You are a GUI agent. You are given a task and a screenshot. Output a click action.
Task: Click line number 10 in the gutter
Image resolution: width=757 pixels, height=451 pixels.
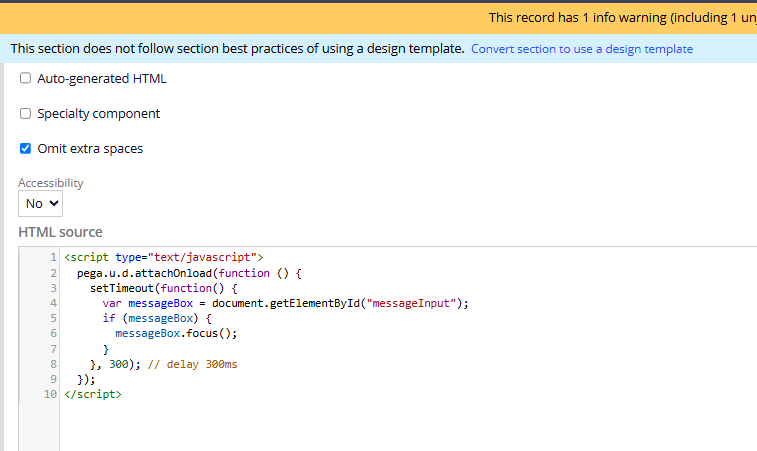pyautogui.click(x=50, y=394)
